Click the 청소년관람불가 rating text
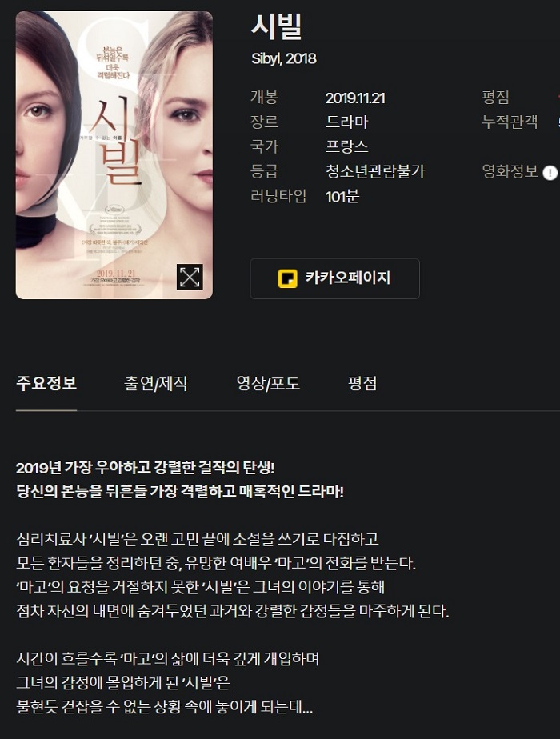The width and height of the screenshot is (560, 739). pos(375,170)
